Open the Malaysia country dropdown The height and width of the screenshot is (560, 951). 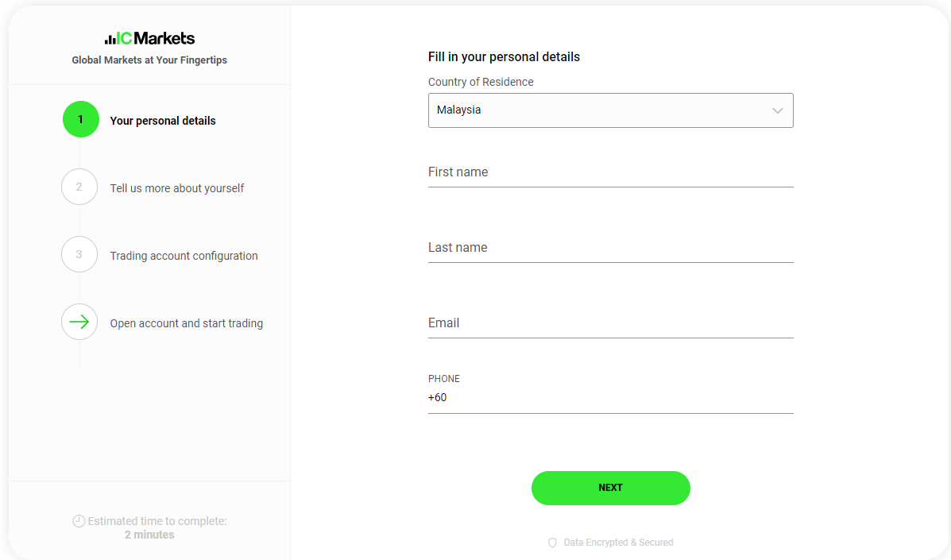coord(611,110)
